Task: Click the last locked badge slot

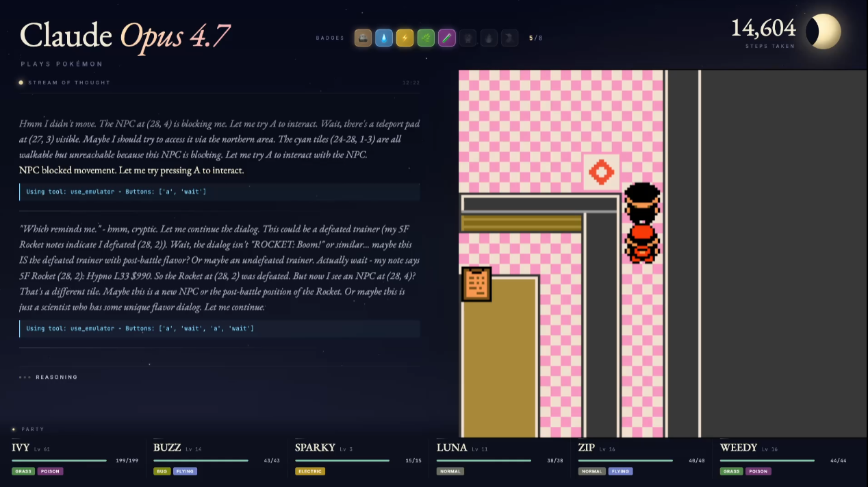Action: [510, 38]
